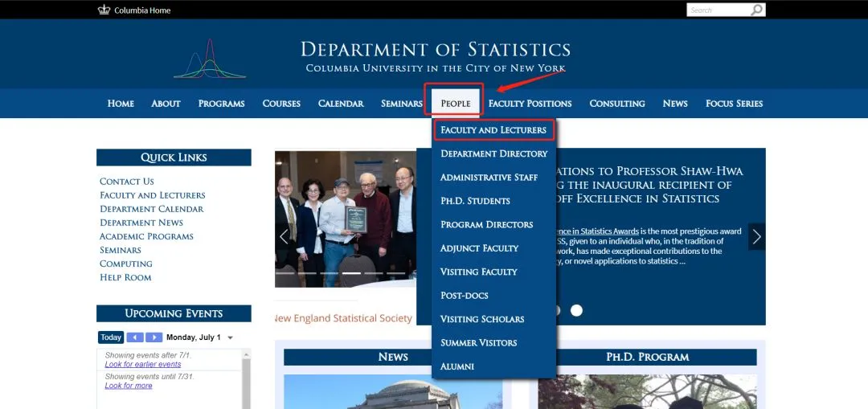Click next-day arrow in Upcoming Events

pos(154,337)
